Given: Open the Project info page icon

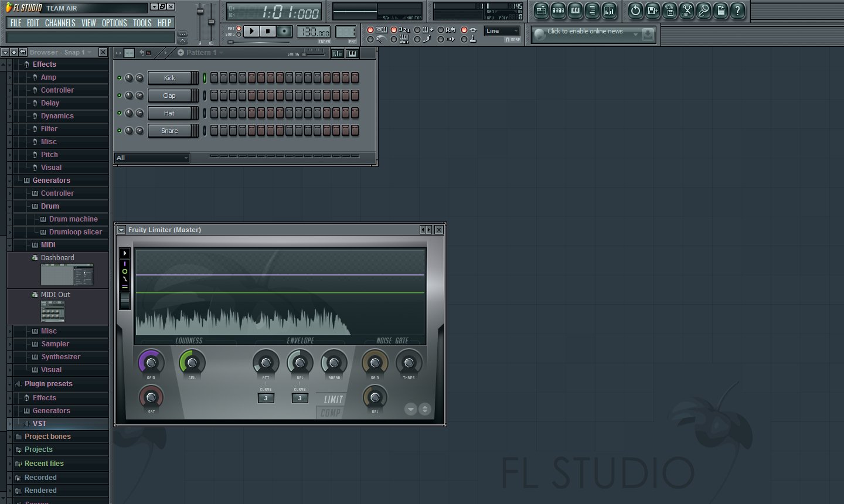Looking at the screenshot, I should click(720, 11).
